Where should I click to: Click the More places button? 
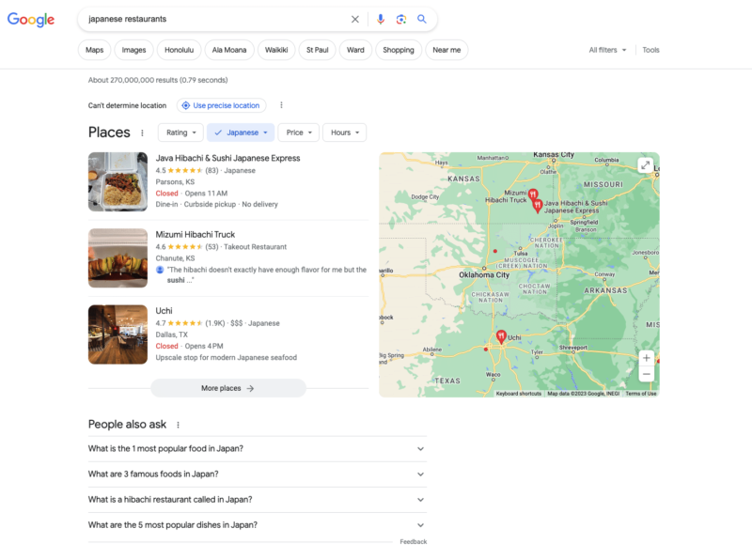click(228, 388)
